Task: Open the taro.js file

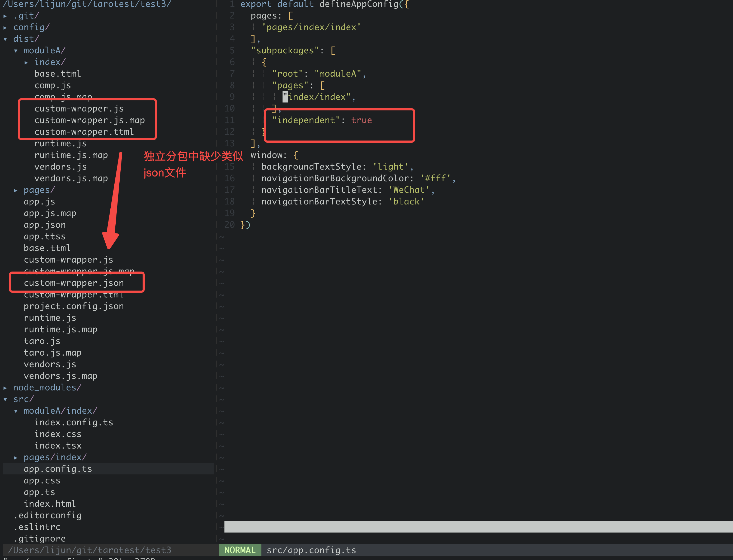Action: [42, 341]
